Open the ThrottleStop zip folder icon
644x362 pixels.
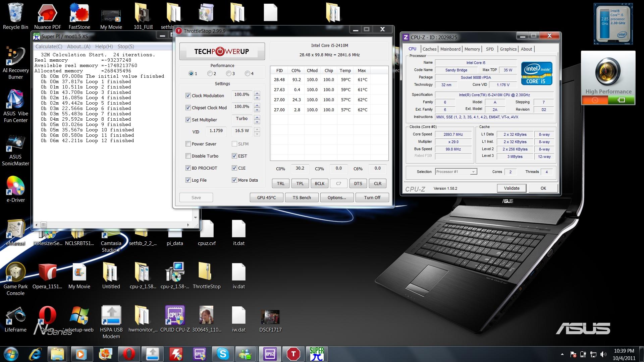[207, 276]
